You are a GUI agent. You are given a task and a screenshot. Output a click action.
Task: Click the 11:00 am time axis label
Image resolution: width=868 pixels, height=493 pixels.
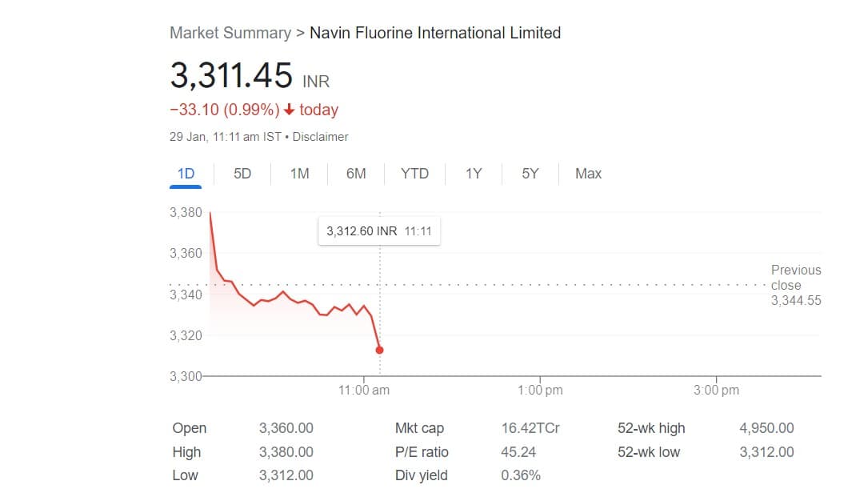364,391
